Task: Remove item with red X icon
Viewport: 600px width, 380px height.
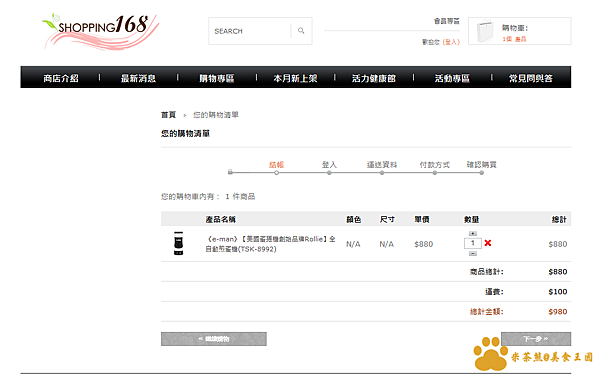Action: point(488,243)
